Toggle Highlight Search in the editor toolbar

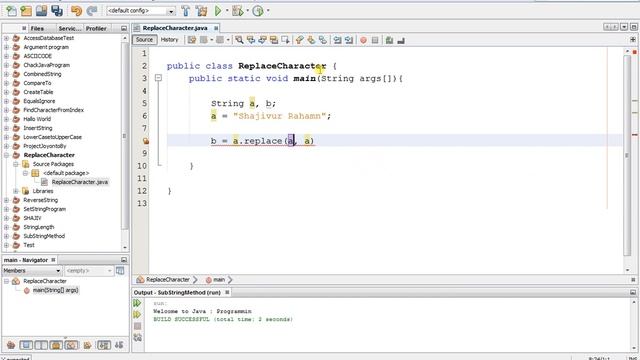(274, 40)
